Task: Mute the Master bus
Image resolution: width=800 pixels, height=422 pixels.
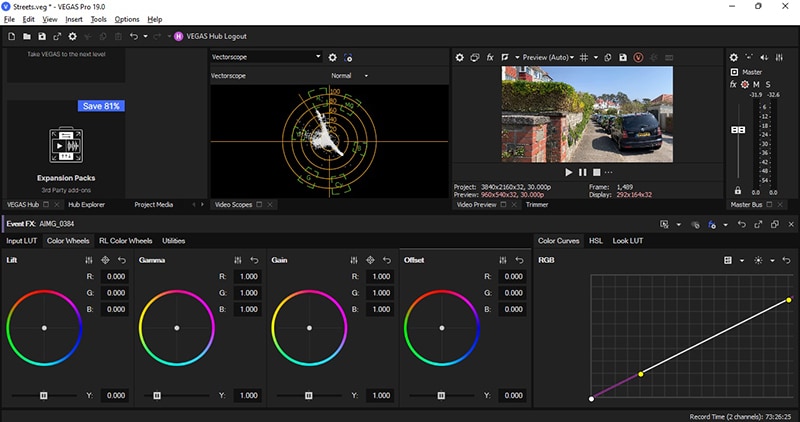Action: [756, 85]
